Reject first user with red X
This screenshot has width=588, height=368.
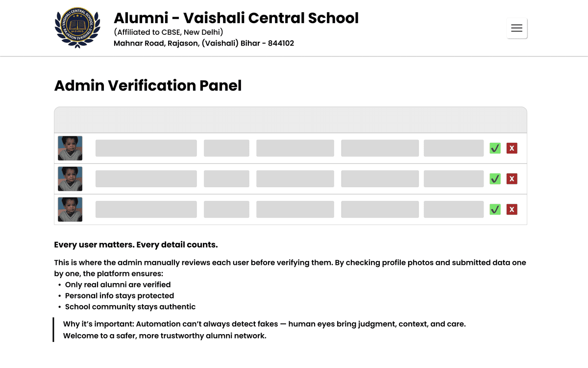(x=512, y=148)
